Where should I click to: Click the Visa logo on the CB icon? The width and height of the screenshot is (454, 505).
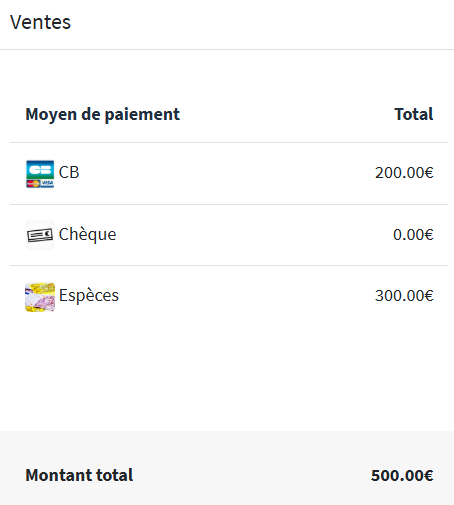(x=47, y=183)
